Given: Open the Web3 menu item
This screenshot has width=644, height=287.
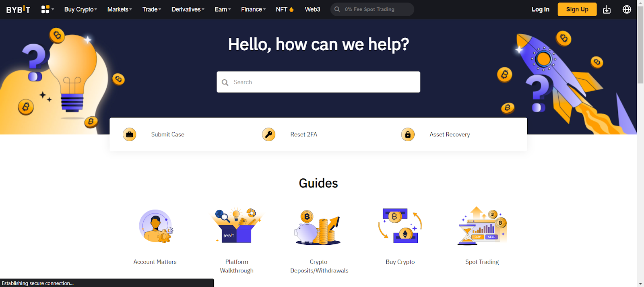Looking at the screenshot, I should 312,9.
